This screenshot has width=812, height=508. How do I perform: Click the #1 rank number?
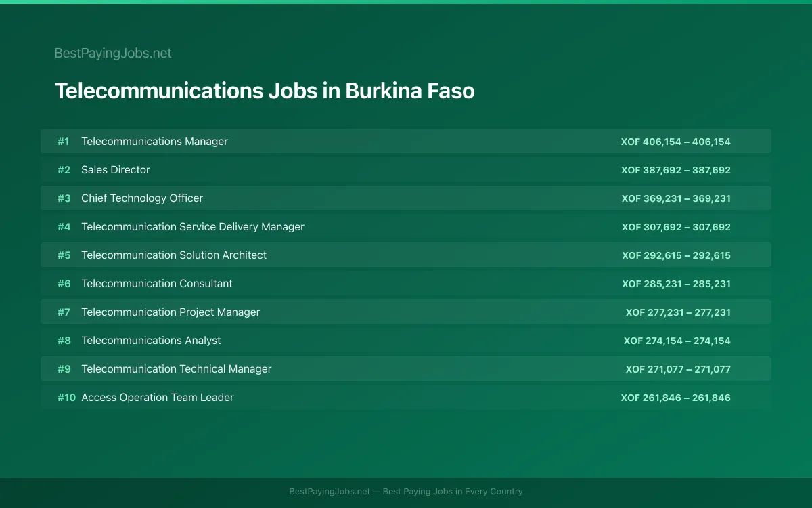63,142
